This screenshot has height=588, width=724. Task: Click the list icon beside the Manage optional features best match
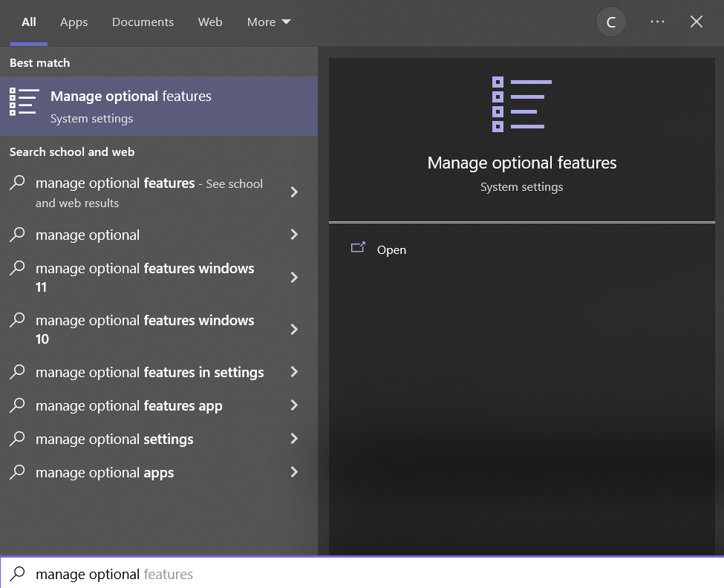(x=24, y=102)
